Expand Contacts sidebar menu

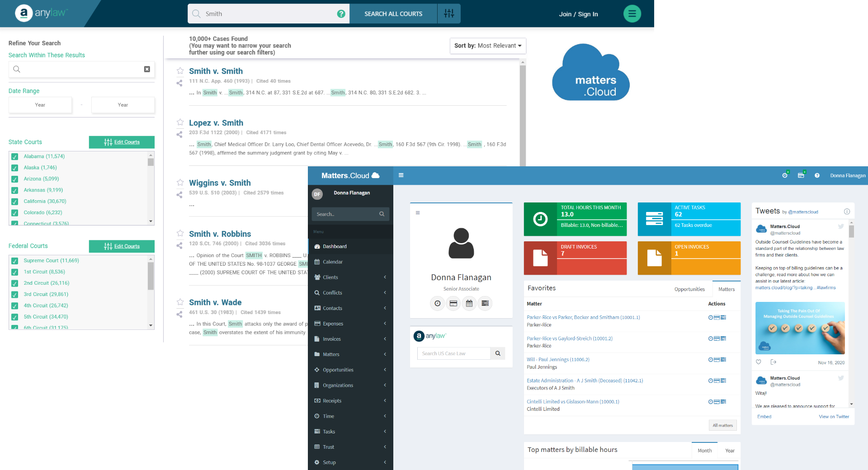click(350, 308)
